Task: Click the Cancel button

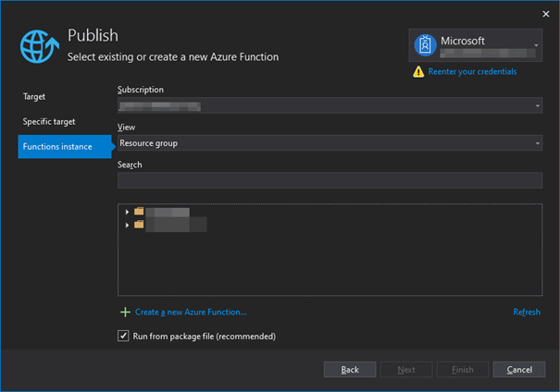Action: (x=519, y=370)
